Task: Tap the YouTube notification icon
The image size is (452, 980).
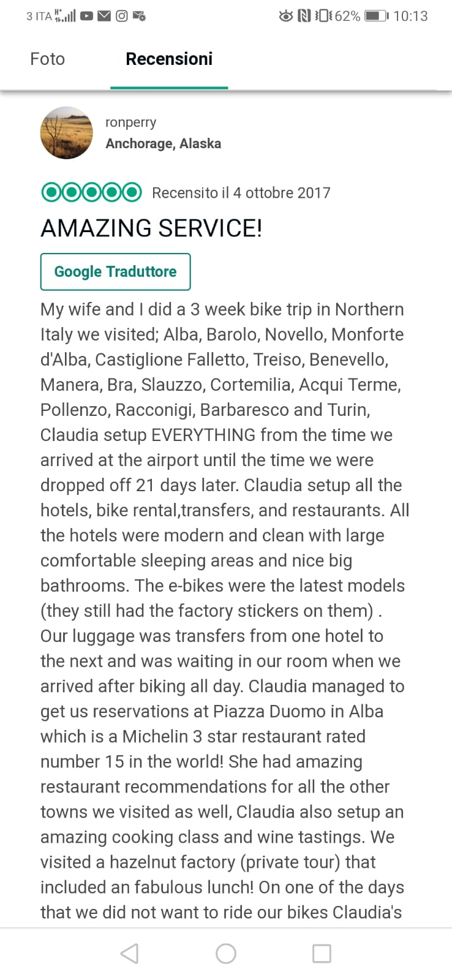Action: tap(86, 16)
